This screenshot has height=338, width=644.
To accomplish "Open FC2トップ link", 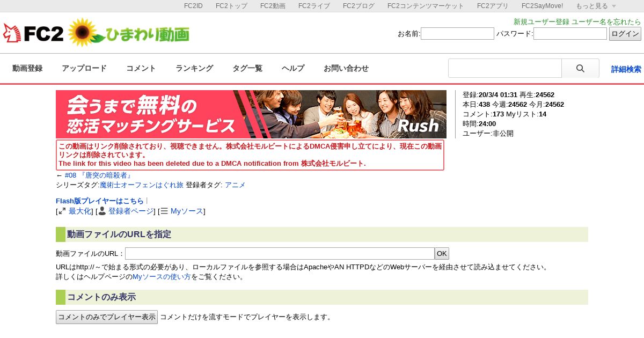I will 231,6.
